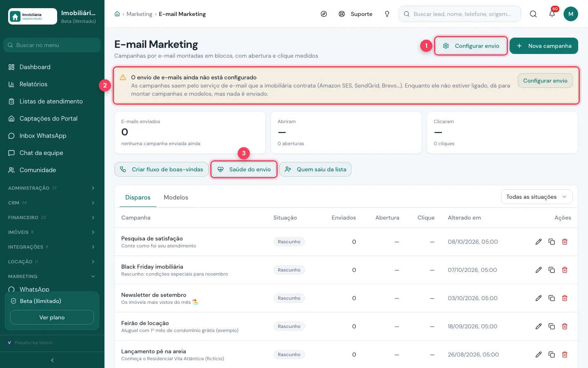Go to home via breadcrumb house icon
Screen dimensions: 588x368
(x=117, y=14)
